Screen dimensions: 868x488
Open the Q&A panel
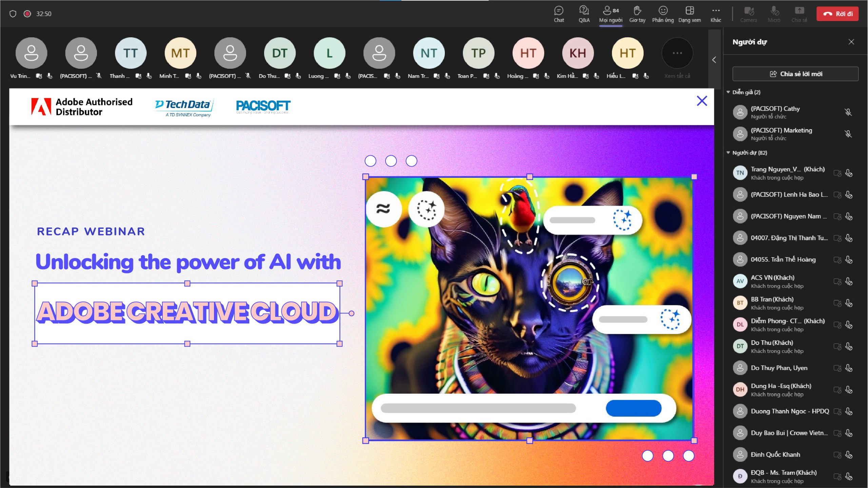(584, 14)
